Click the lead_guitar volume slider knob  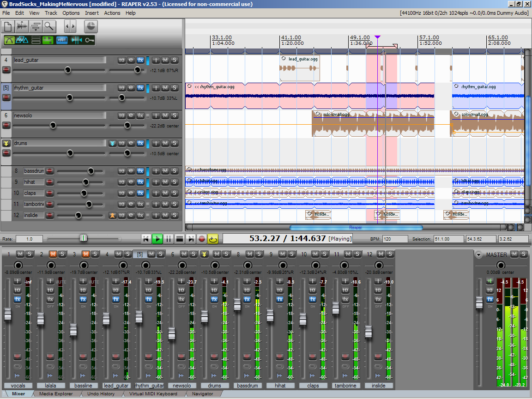pos(67,70)
